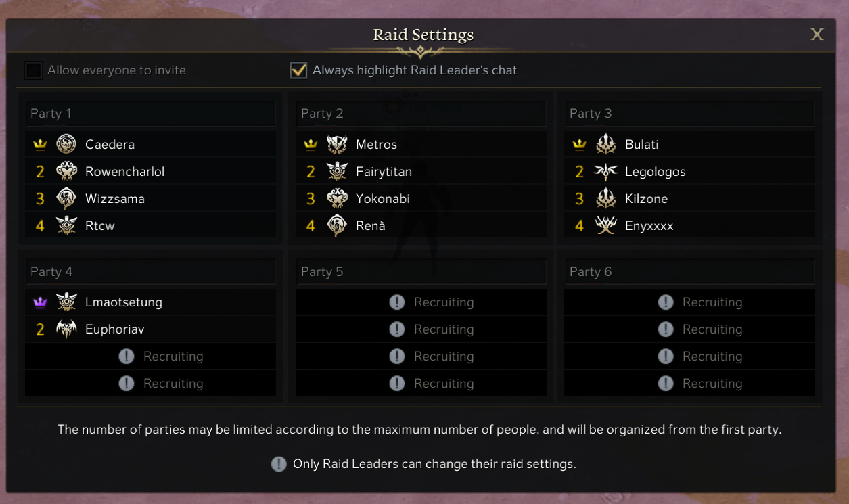
Task: Click Wizzsama's class icon
Action: [x=66, y=198]
